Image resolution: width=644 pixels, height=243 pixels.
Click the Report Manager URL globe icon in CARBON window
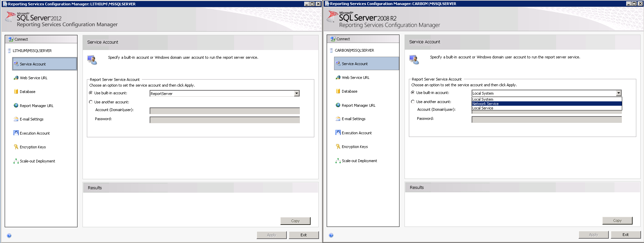pos(338,105)
